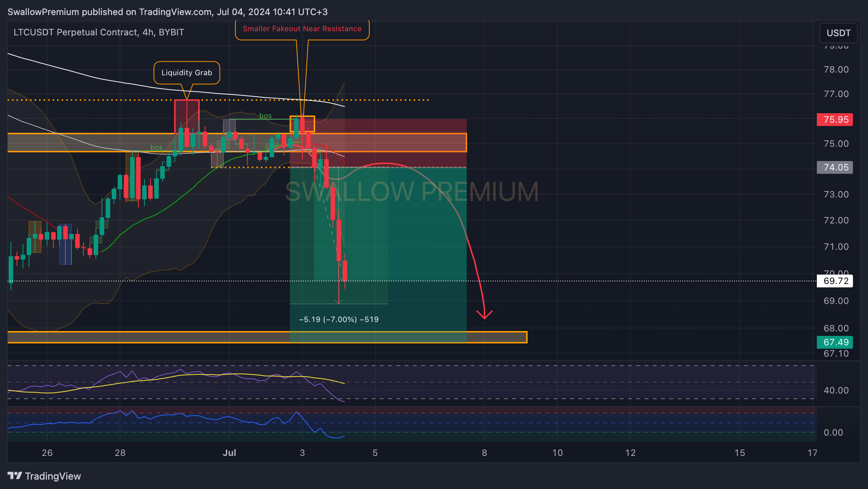Image resolution: width=868 pixels, height=489 pixels.
Task: Click the 78.00 price axis label
Action: tap(836, 70)
